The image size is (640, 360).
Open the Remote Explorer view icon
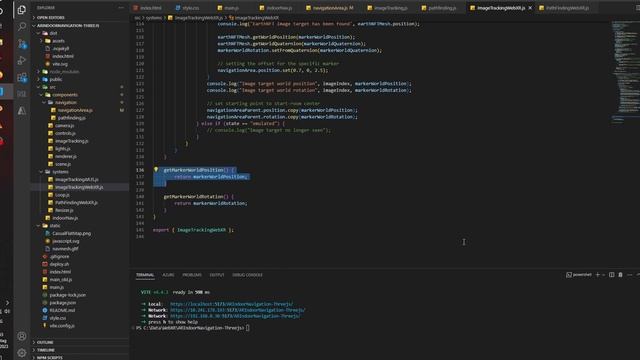point(22,94)
